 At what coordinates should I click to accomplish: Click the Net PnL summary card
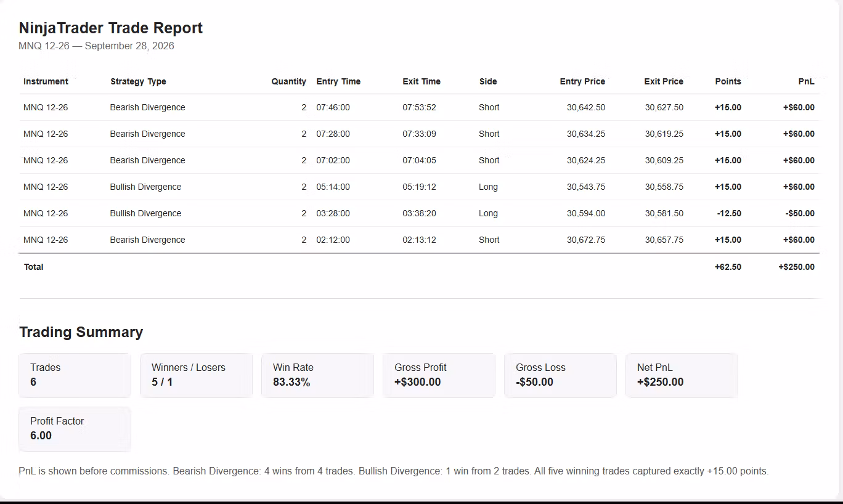pos(682,375)
